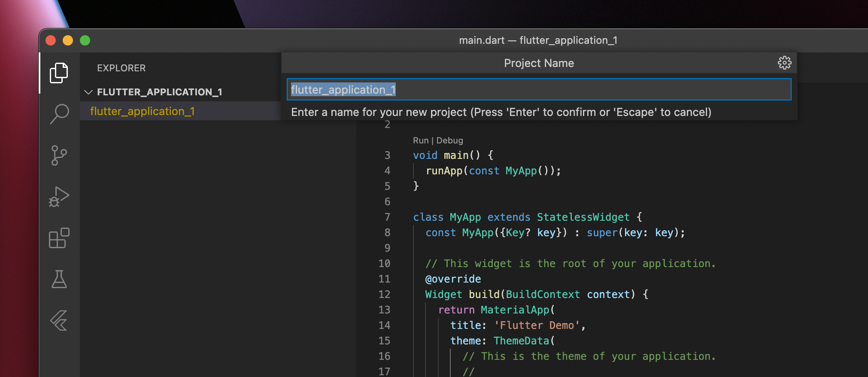Open the Extensions view icon

point(59,238)
